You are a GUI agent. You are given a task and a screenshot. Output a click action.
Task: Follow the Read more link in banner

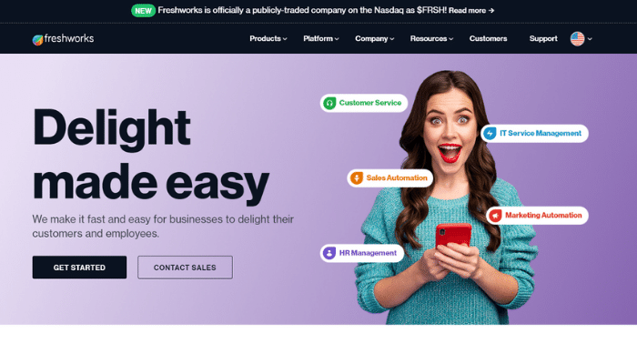pos(471,11)
